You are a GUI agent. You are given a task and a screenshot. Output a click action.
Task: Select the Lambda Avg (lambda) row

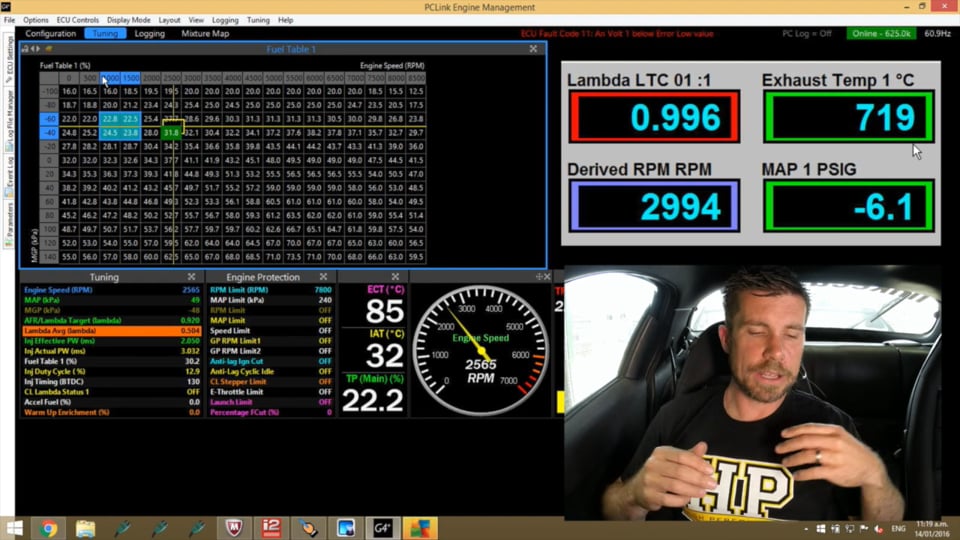pyautogui.click(x=111, y=331)
